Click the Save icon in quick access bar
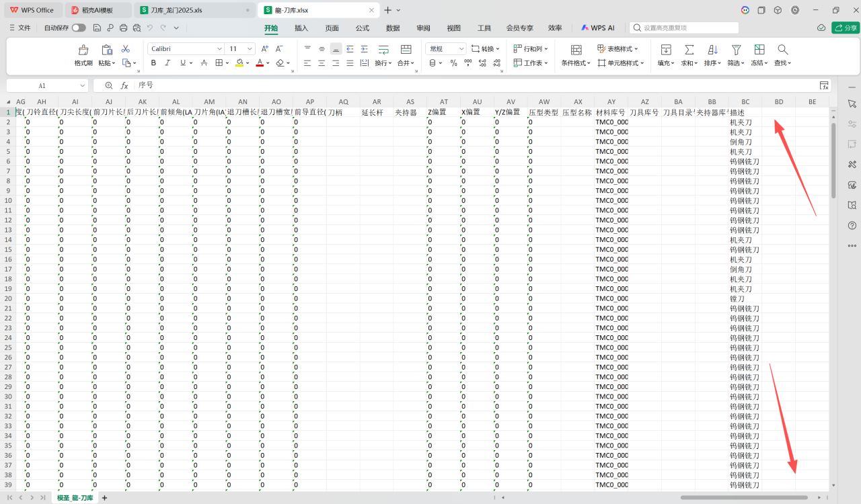Screen dimensions: 861x504 click(x=97, y=28)
